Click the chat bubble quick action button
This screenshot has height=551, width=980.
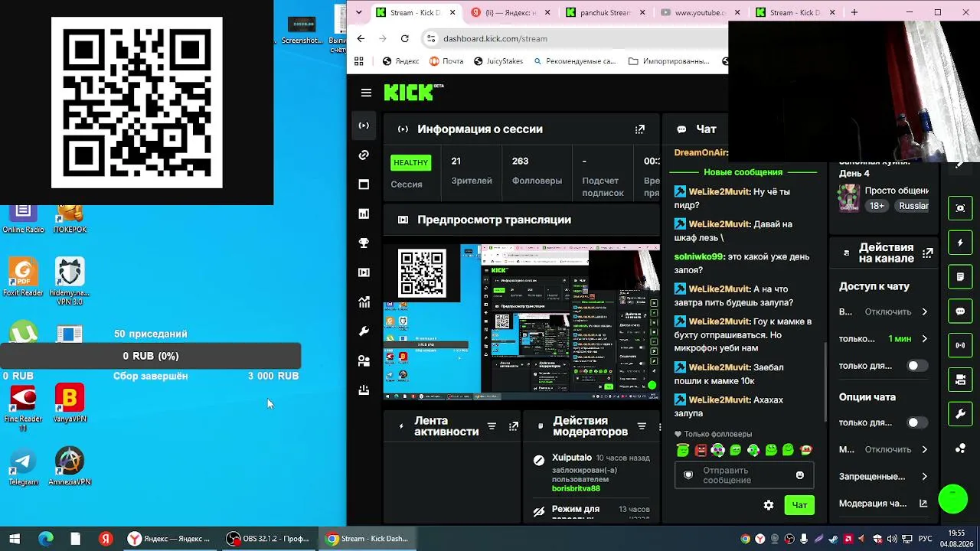pyautogui.click(x=960, y=311)
